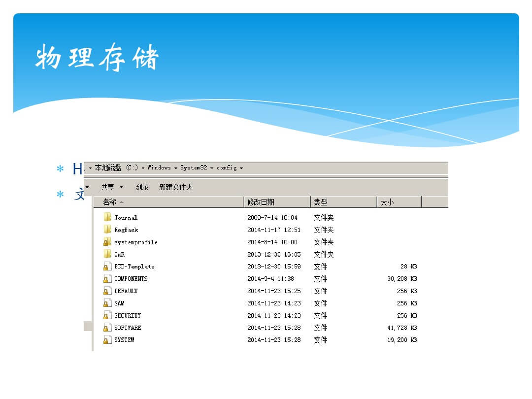Expand the arrow after config in the address bar
Viewport: 532px width, 399px height.
pos(241,168)
